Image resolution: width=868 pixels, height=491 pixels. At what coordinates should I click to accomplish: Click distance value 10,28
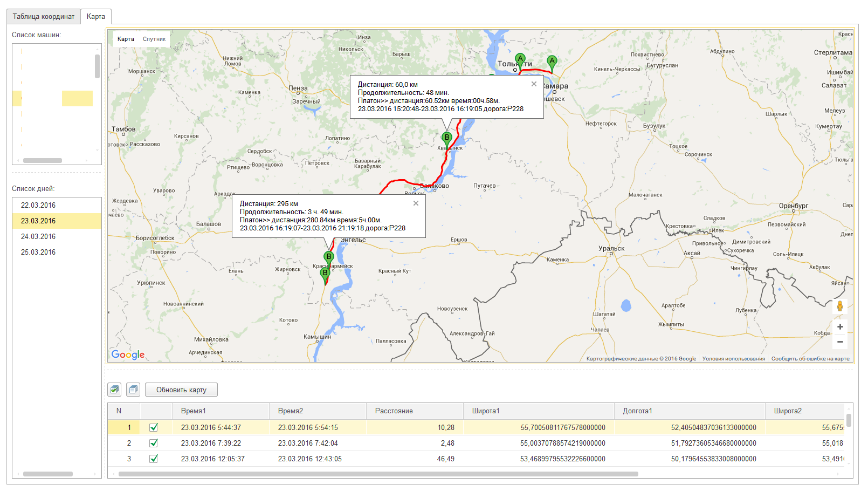pyautogui.click(x=415, y=427)
